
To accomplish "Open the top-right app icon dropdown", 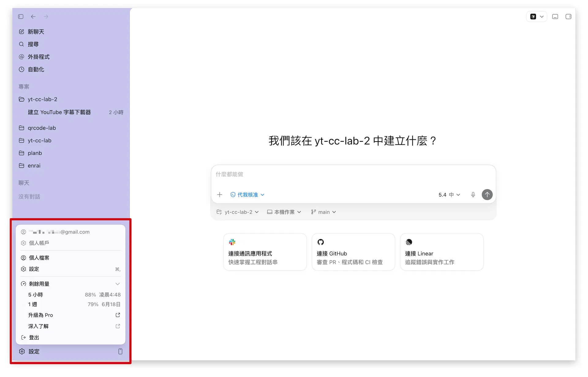I will (x=537, y=17).
